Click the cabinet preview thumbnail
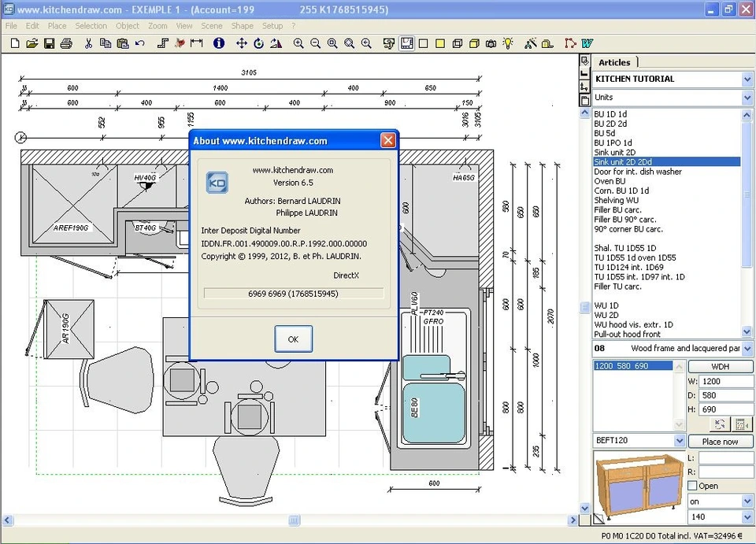The image size is (756, 544). 639,487
